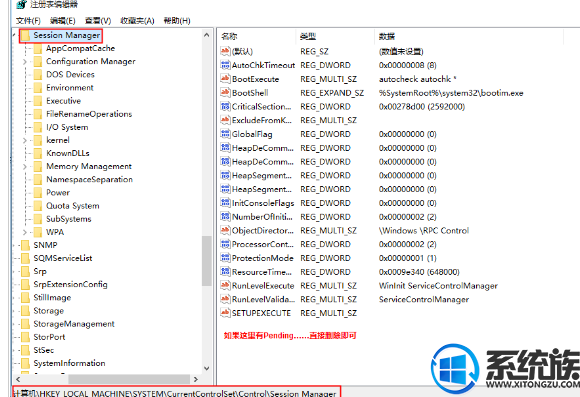Select the SubSystems key
Viewport: 580px width, 397px height.
pyautogui.click(x=68, y=219)
